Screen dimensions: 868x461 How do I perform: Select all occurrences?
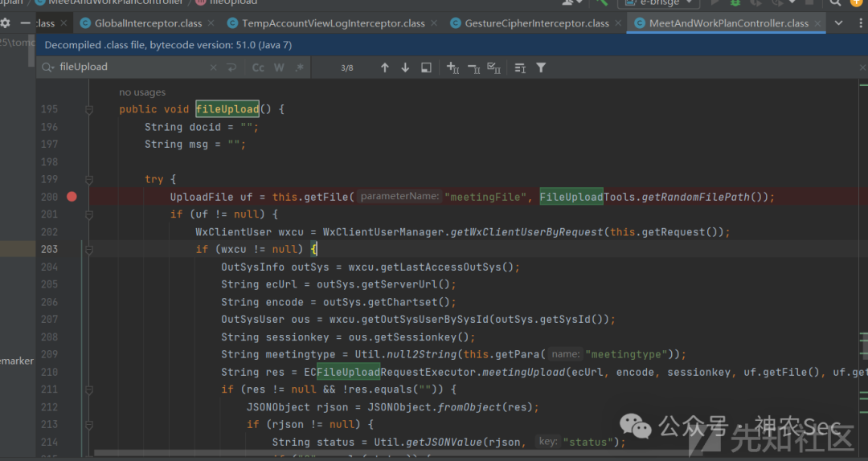click(493, 67)
